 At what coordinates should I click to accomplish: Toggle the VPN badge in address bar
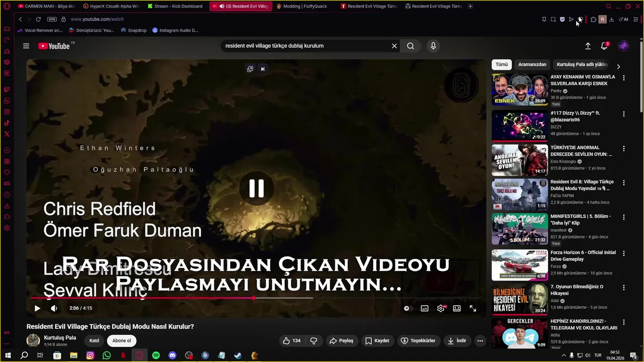click(52, 19)
